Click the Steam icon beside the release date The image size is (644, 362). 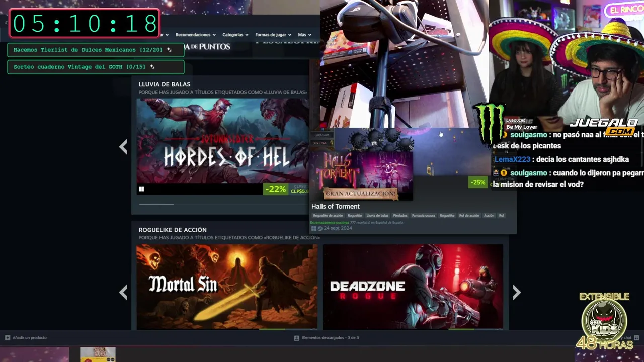[320, 228]
